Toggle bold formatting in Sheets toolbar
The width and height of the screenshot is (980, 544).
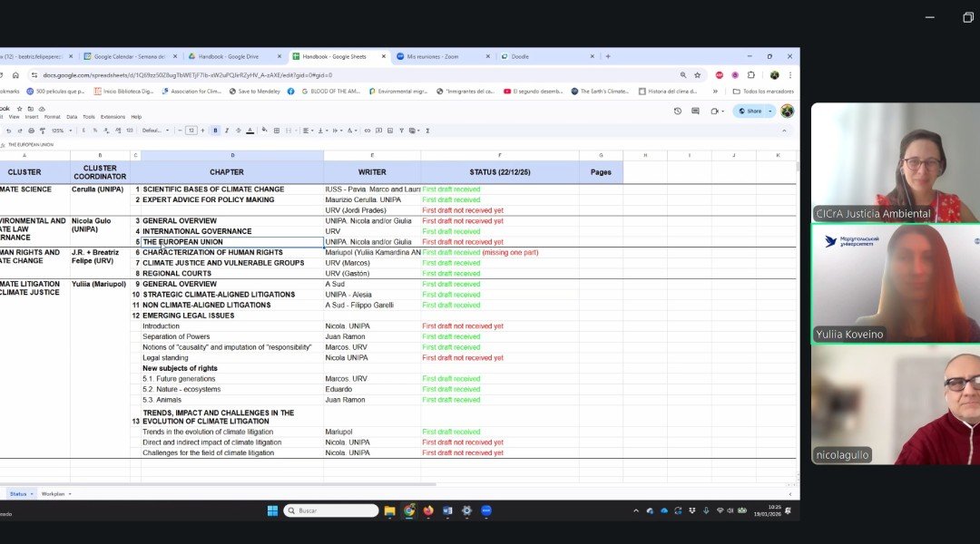215,131
